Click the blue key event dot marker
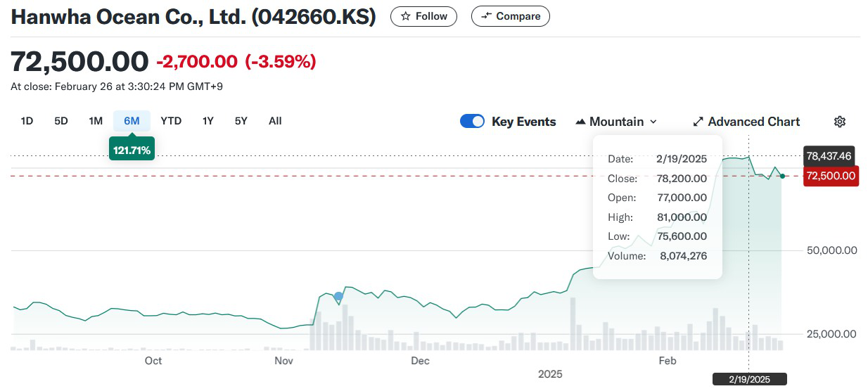Image resolution: width=868 pixels, height=391 pixels. [339, 297]
